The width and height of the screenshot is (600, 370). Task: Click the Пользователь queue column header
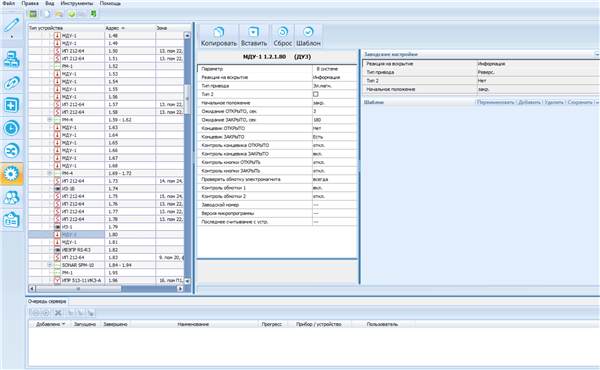(x=382, y=324)
